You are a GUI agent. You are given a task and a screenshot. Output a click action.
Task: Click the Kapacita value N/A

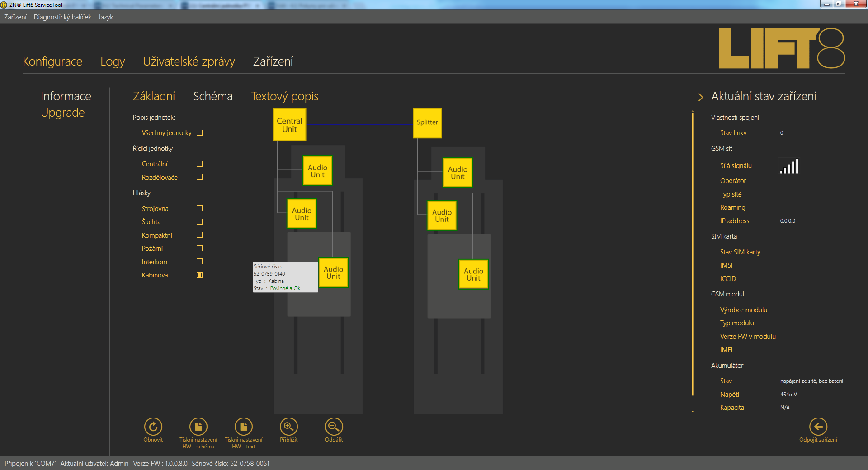tap(785, 408)
